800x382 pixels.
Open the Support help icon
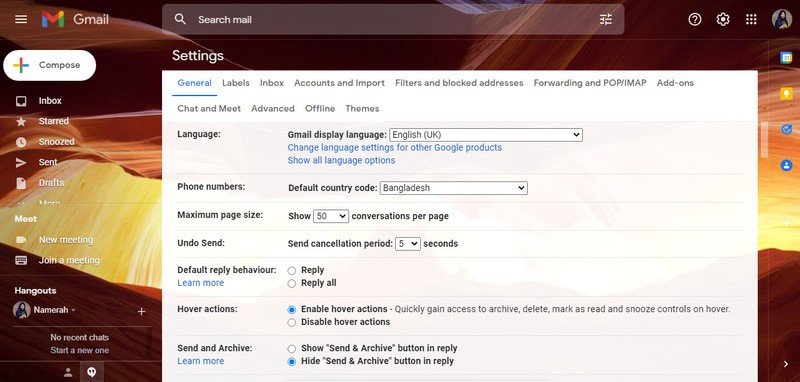point(694,19)
